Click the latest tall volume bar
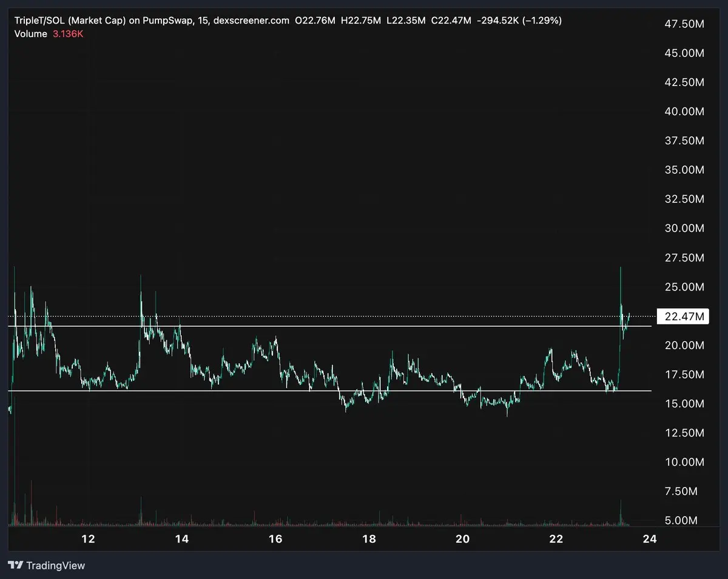 [x=621, y=512]
